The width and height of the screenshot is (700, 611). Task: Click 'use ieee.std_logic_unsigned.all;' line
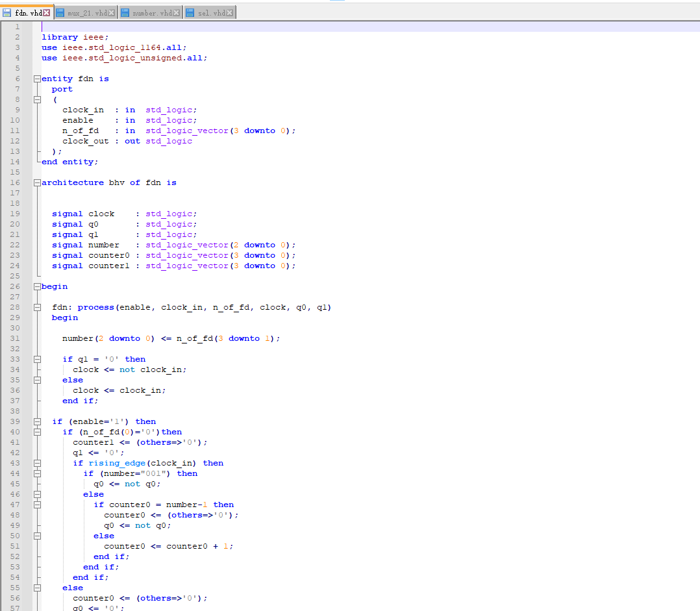(x=124, y=58)
